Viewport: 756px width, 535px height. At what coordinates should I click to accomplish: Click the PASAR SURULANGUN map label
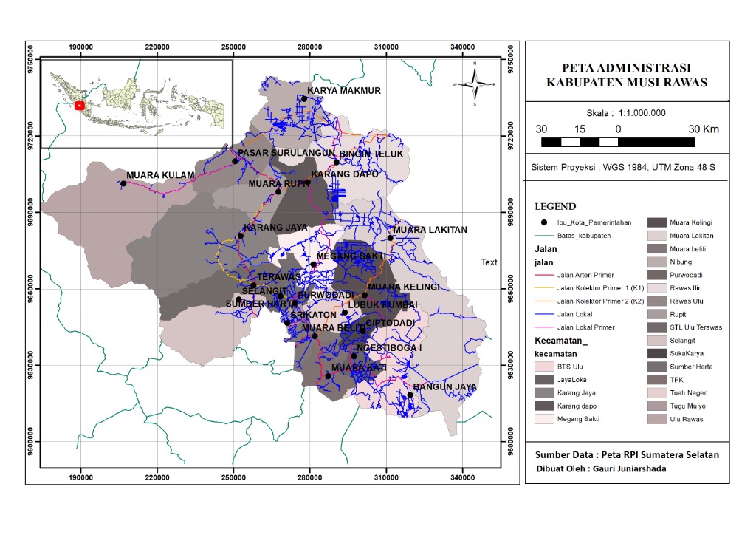click(x=286, y=153)
